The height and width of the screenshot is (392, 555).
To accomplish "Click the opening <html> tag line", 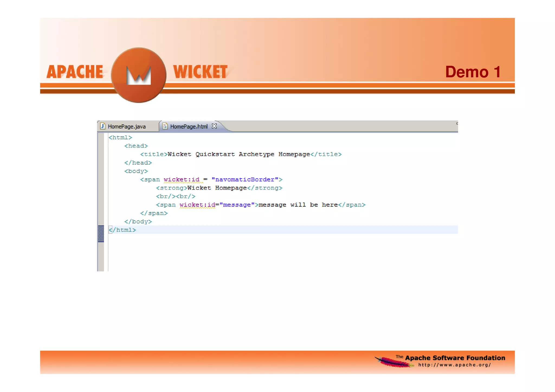I will (x=120, y=138).
